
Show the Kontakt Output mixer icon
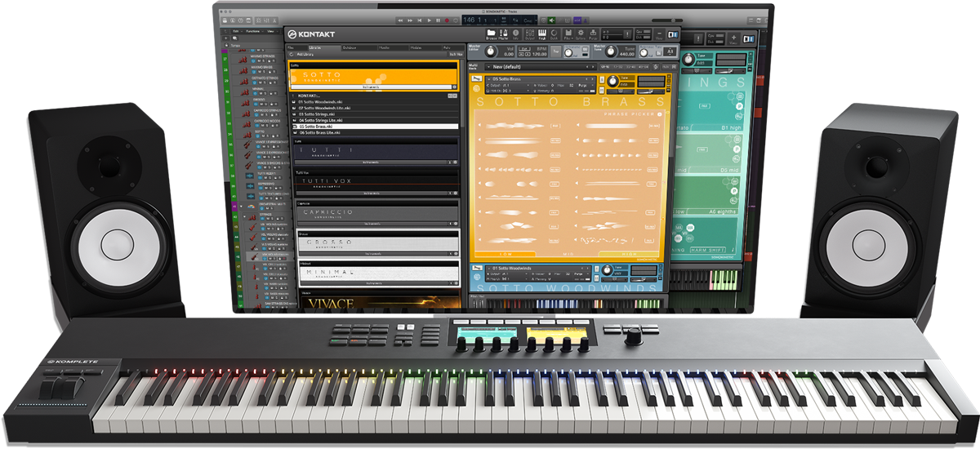pyautogui.click(x=530, y=33)
